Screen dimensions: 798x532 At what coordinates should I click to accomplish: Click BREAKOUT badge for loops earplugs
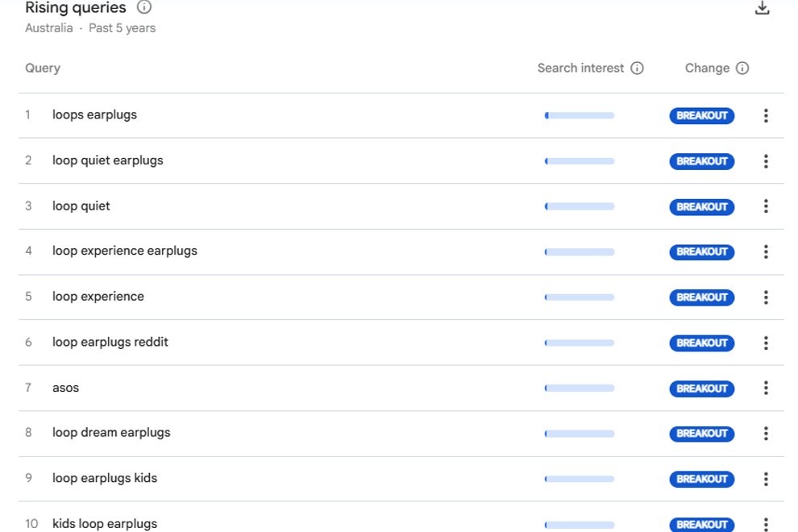click(x=702, y=115)
